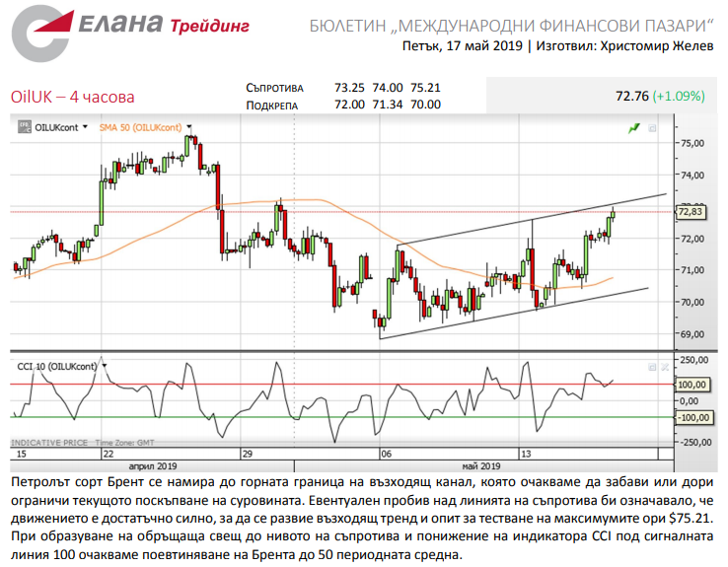The height and width of the screenshot is (567, 728).
Task: Open the CCI 10 (OILUKcont) dropdown
Action: [105, 366]
